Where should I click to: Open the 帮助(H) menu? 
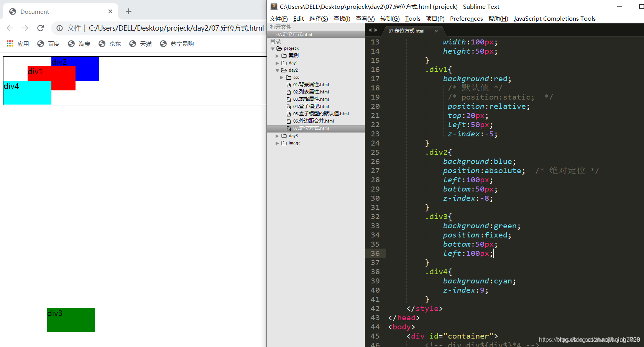pyautogui.click(x=498, y=19)
